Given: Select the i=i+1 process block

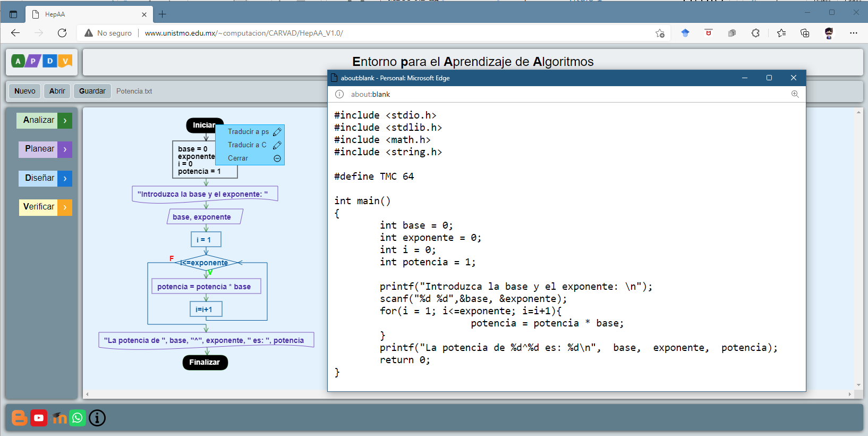Looking at the screenshot, I should [x=206, y=309].
